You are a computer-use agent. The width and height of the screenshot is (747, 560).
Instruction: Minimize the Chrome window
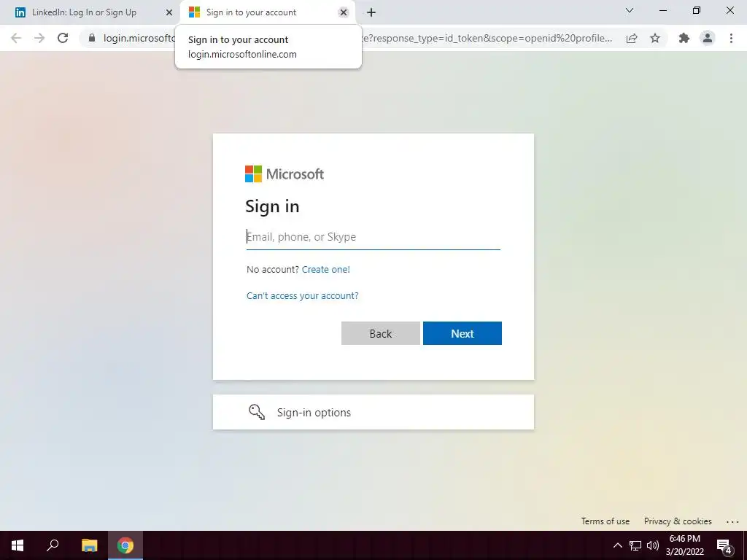pyautogui.click(x=662, y=10)
